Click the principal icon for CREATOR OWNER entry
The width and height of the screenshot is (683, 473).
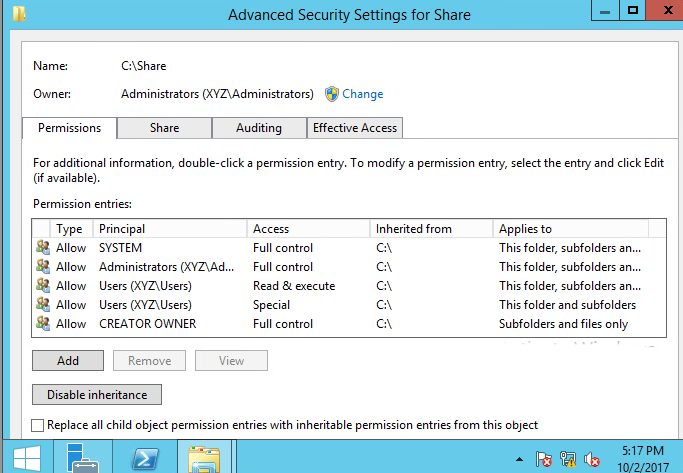43,324
